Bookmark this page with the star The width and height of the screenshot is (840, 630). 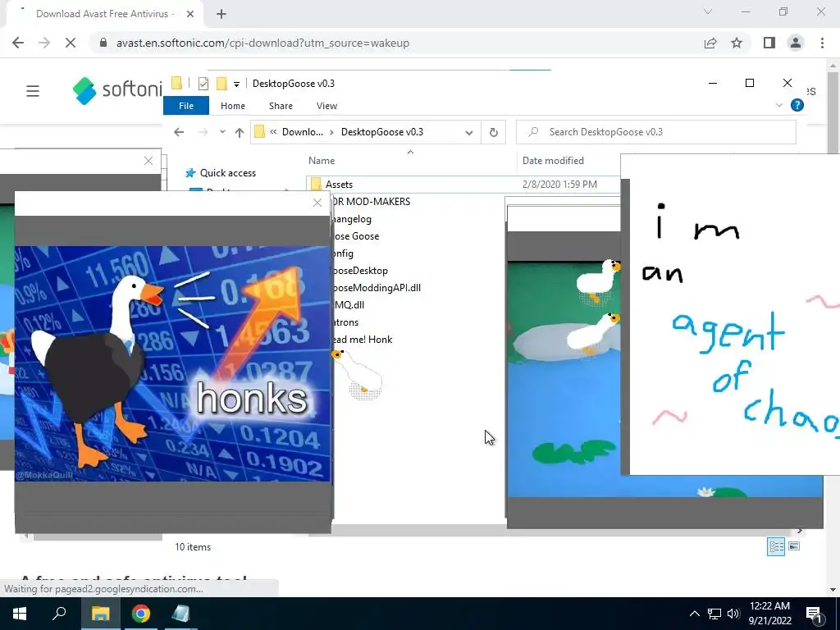point(737,43)
